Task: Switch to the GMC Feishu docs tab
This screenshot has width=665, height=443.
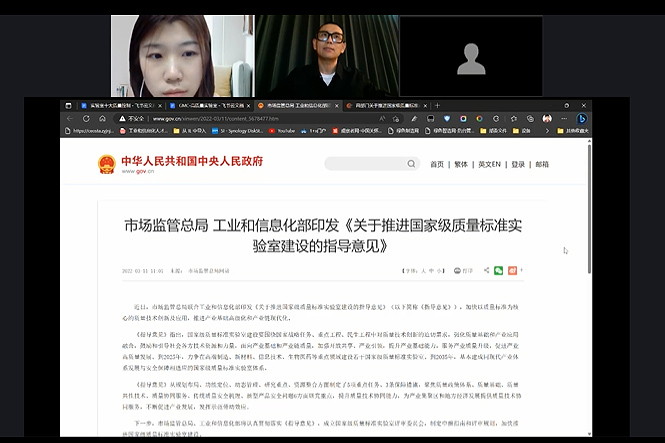Action: point(207,106)
